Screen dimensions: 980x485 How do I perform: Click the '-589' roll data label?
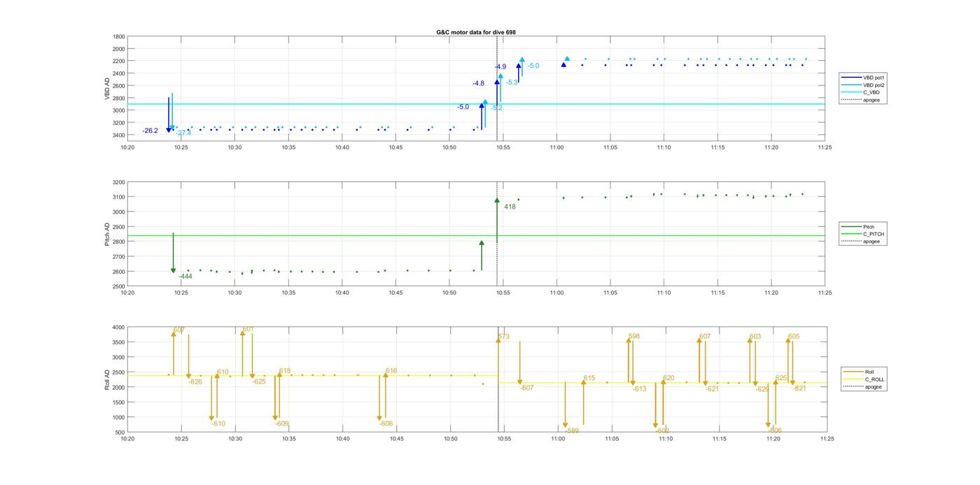[572, 430]
